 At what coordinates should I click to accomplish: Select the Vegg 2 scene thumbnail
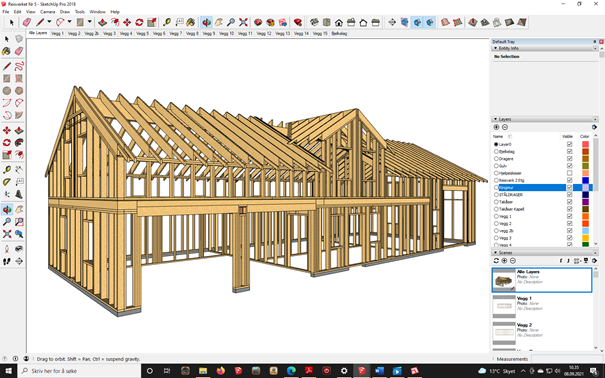[x=504, y=333]
